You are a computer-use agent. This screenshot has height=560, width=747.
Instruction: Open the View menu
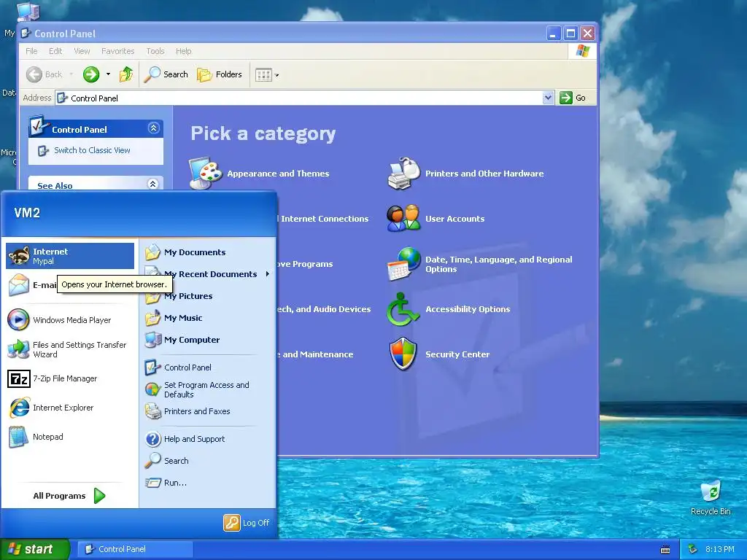click(82, 51)
